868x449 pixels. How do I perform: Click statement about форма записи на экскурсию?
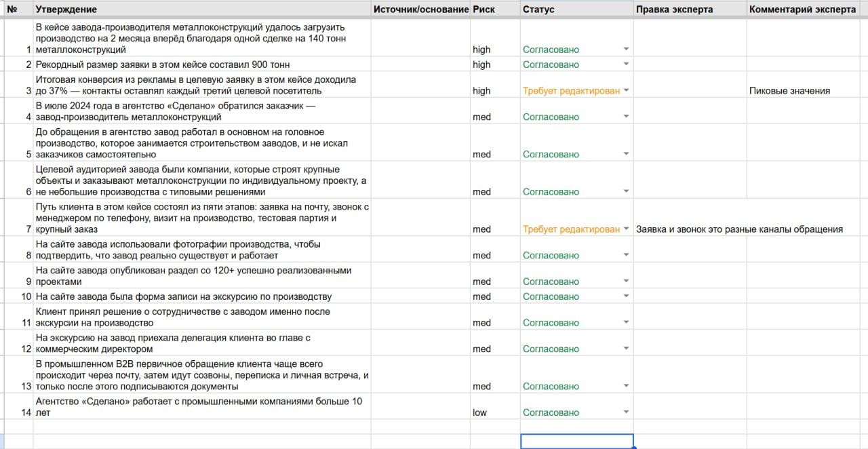tap(202, 296)
